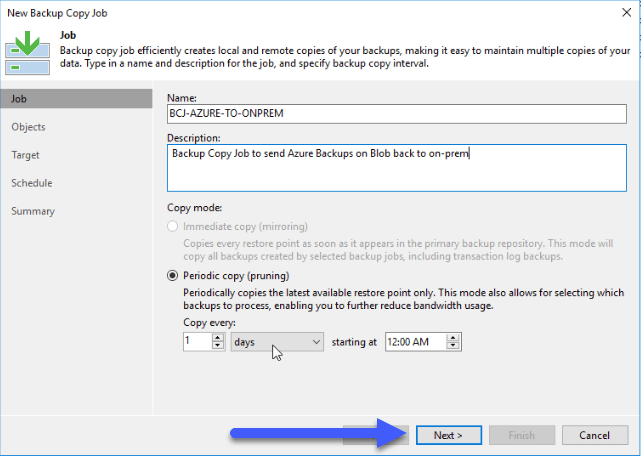This screenshot has height=456, width=641.
Task: Close the New Backup Copy Job dialog
Action: click(626, 13)
